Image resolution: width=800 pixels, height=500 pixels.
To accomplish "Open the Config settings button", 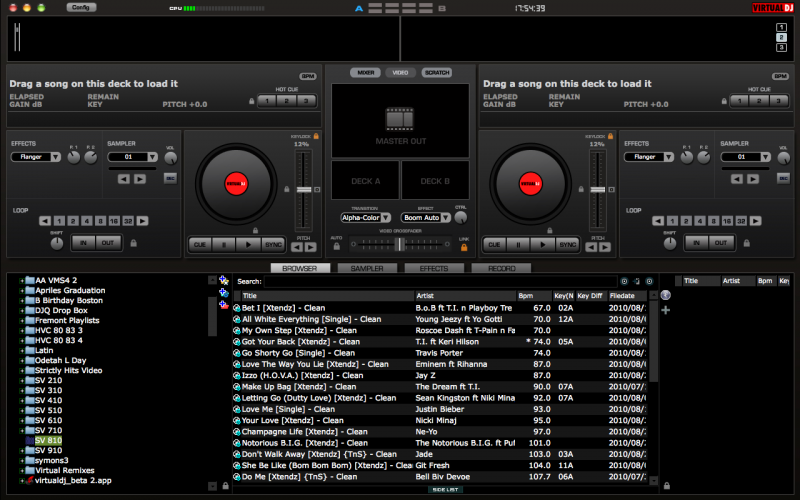I will pos(81,7).
